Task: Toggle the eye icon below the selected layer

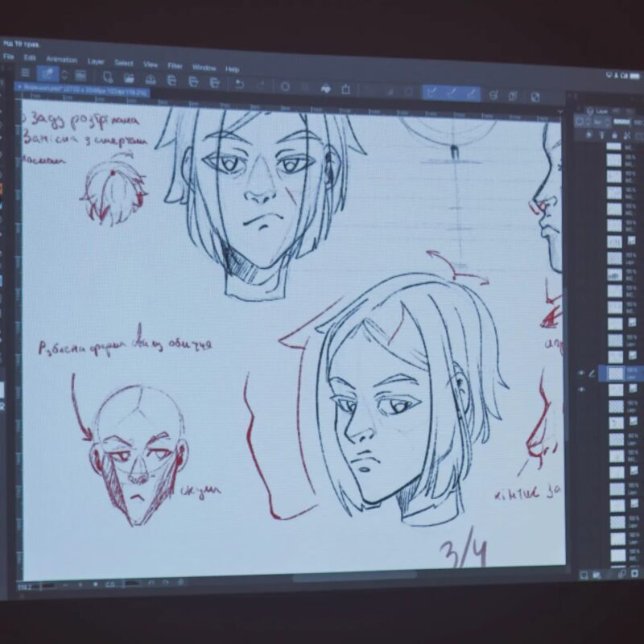Action: 580,390
